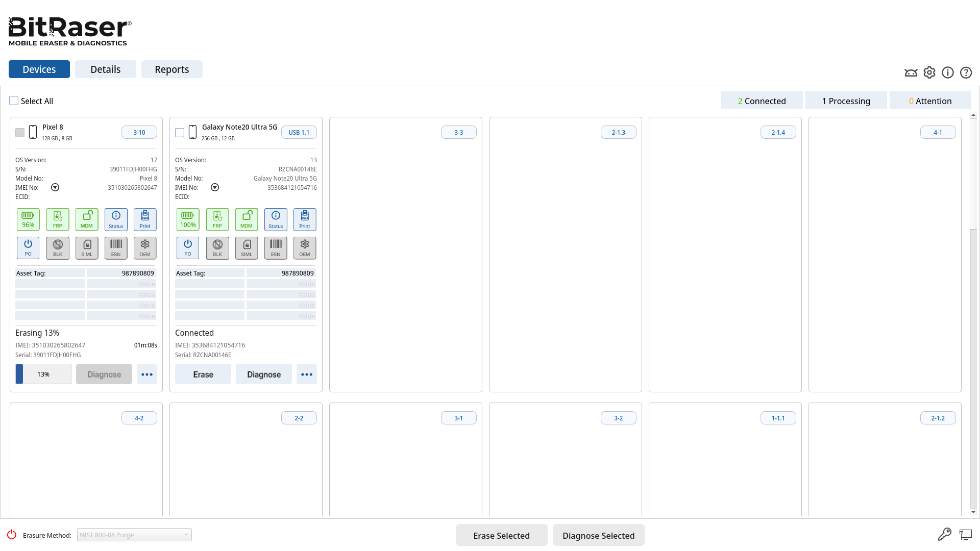Image resolution: width=980 pixels, height=551 pixels.
Task: Open settings gear in top toolbar
Action: (x=929, y=72)
